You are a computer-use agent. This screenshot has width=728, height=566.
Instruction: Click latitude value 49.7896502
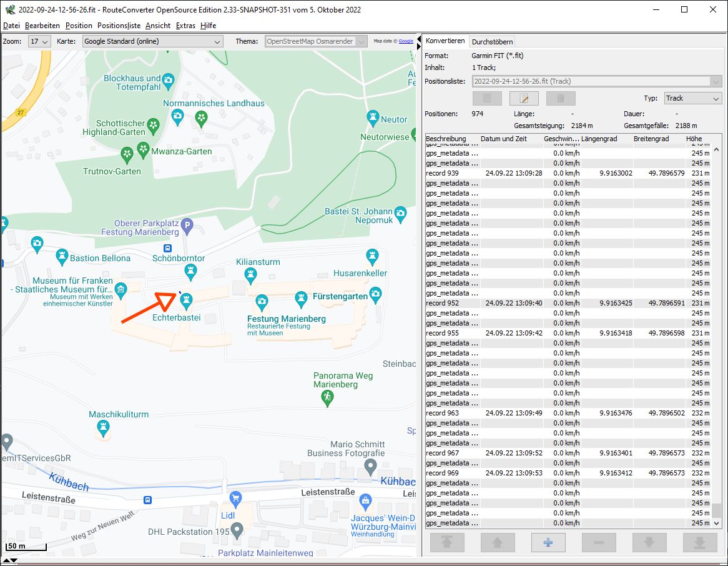[666, 413]
